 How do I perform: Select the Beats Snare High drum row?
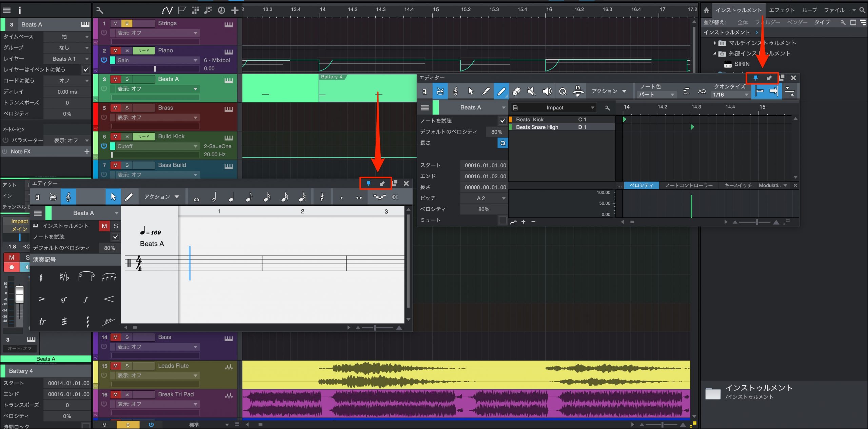click(x=562, y=127)
